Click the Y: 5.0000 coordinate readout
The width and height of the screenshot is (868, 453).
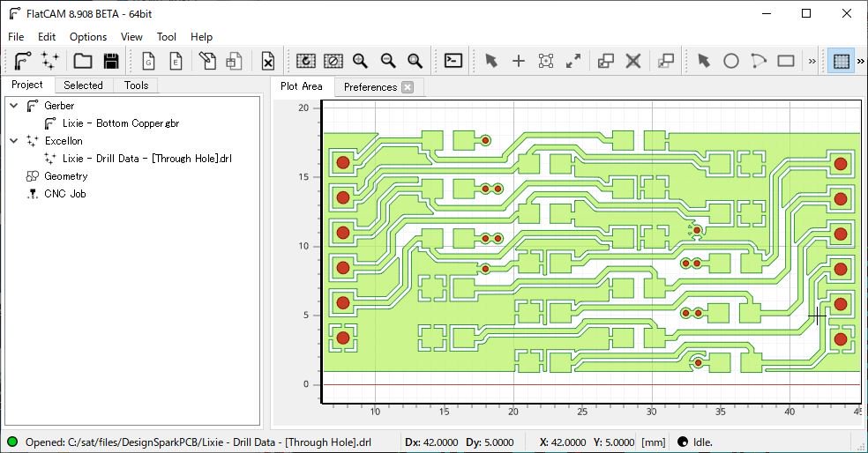pyautogui.click(x=614, y=442)
